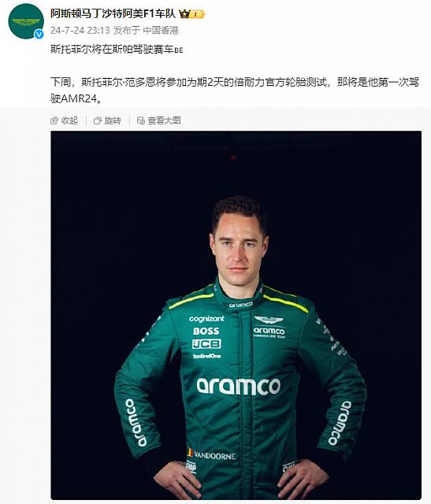Screen dimensions: 431x504
Task: Rotate the photo using 旋转 label
Action: tap(113, 120)
